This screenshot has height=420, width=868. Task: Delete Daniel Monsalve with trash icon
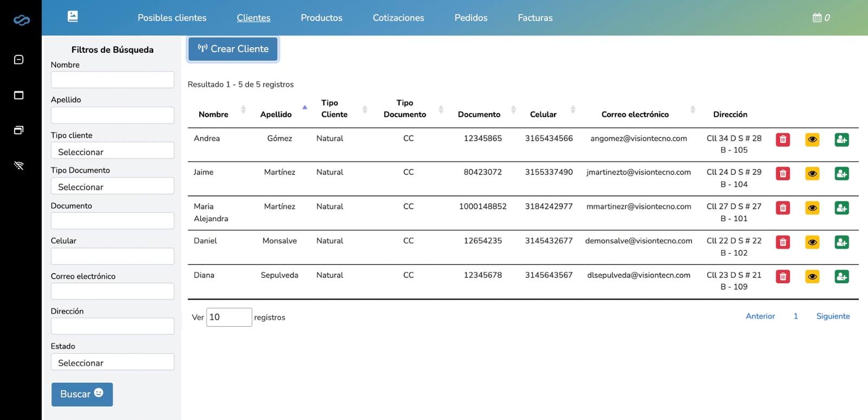[783, 242]
